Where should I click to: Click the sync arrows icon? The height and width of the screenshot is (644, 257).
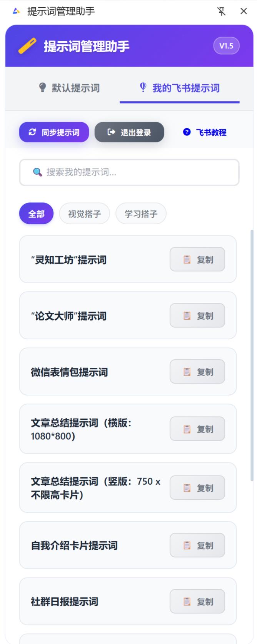tap(32, 132)
